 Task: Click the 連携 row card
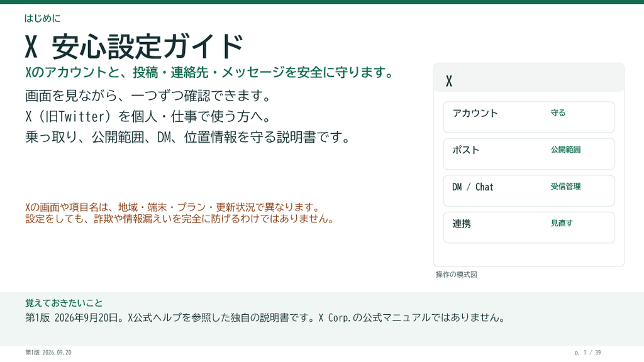[x=528, y=228]
